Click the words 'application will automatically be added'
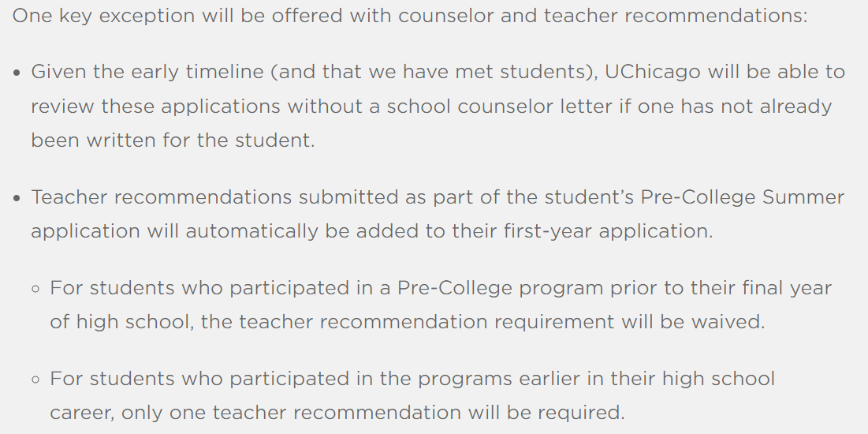The image size is (868, 434). (229, 231)
